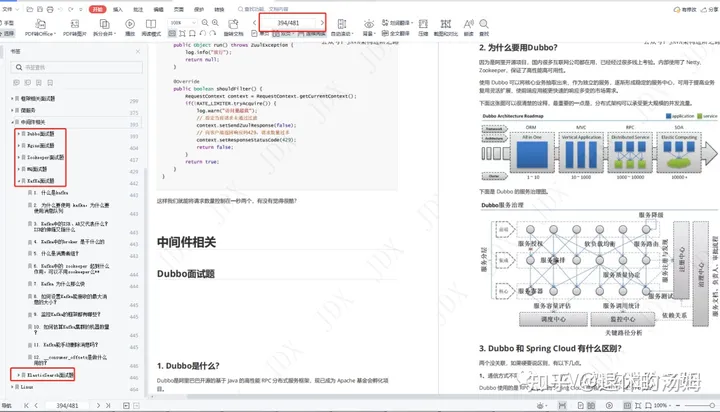Click the fit-page icon next to the fit-width toggle
This screenshot has width=720, height=412.
[x=182, y=33]
